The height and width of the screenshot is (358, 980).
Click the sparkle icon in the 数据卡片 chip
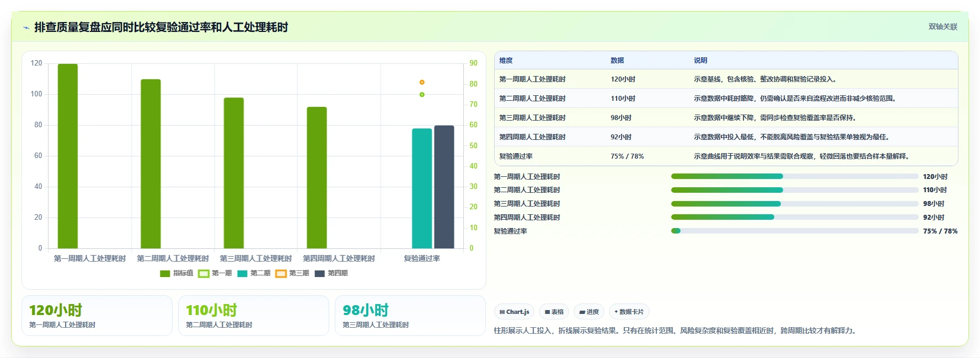(x=616, y=312)
